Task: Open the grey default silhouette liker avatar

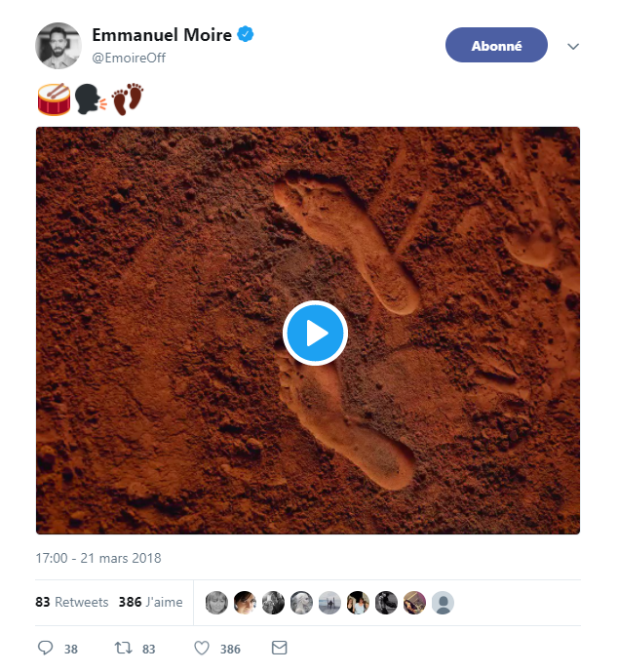Action: [x=443, y=603]
